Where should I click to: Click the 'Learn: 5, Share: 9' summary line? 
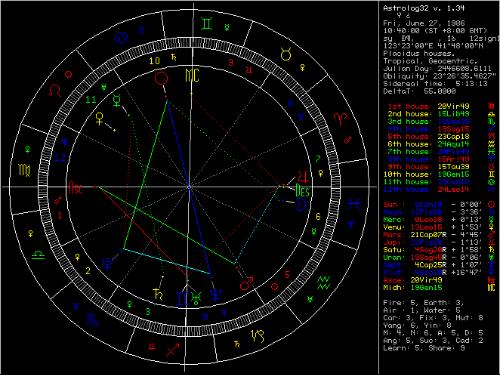coord(424,348)
